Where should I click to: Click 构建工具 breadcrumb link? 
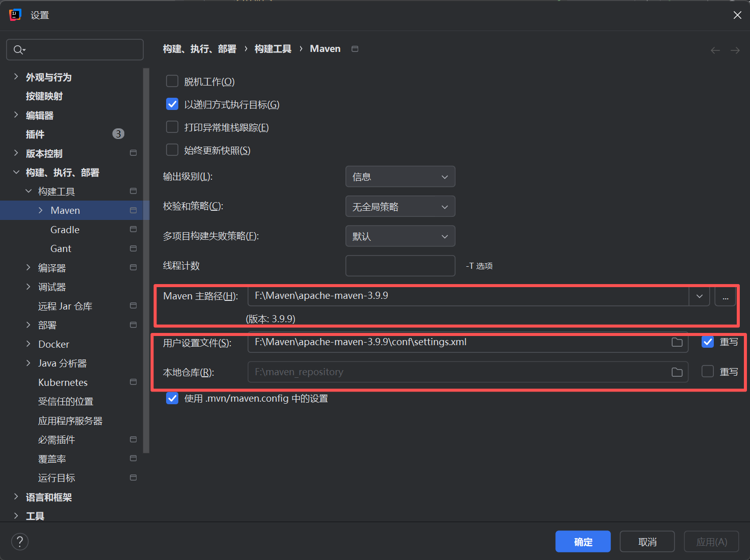(273, 49)
